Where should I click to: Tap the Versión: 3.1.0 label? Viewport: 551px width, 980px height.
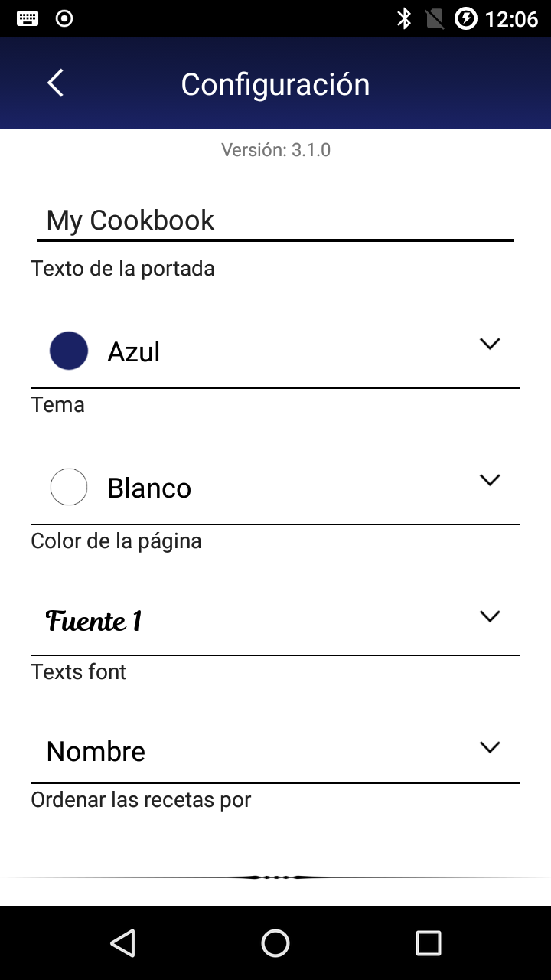tap(275, 149)
